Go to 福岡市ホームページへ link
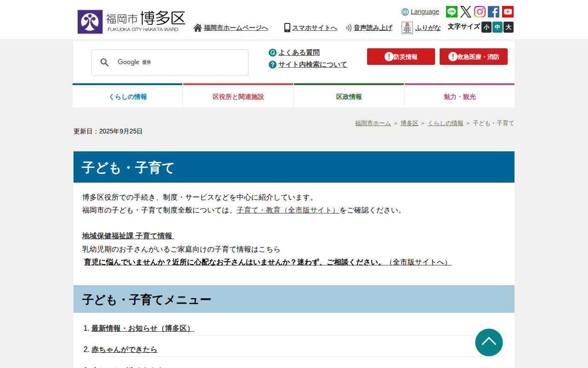The height and width of the screenshot is (368, 588). (x=236, y=28)
